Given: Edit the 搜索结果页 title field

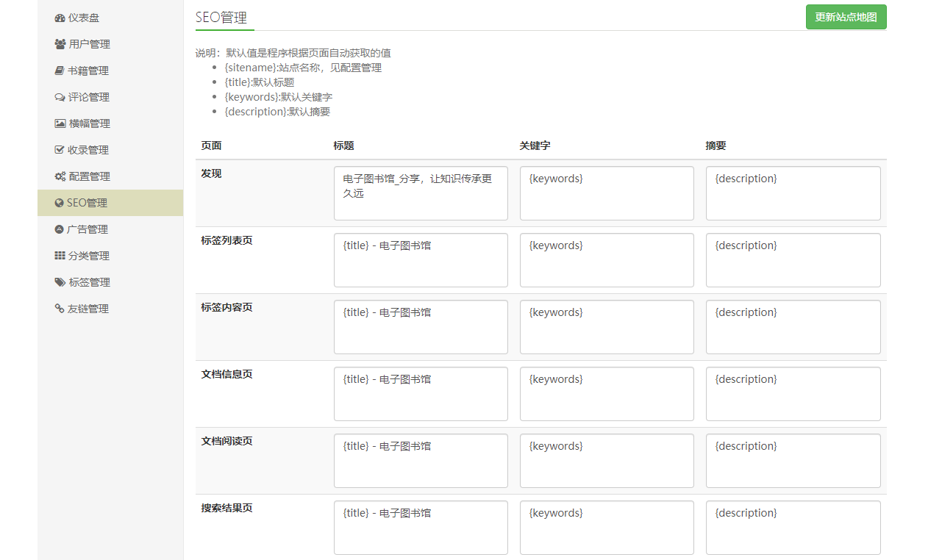Looking at the screenshot, I should (421, 528).
